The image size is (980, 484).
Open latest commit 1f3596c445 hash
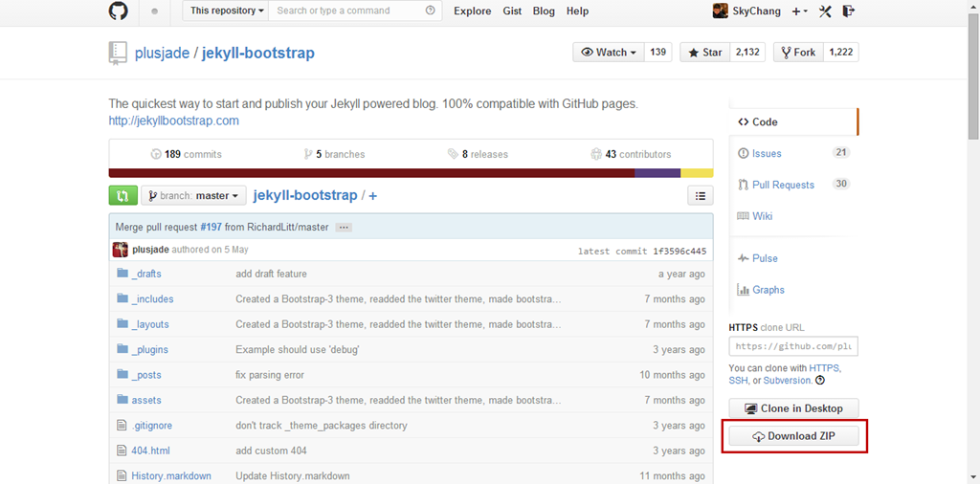pyautogui.click(x=680, y=252)
